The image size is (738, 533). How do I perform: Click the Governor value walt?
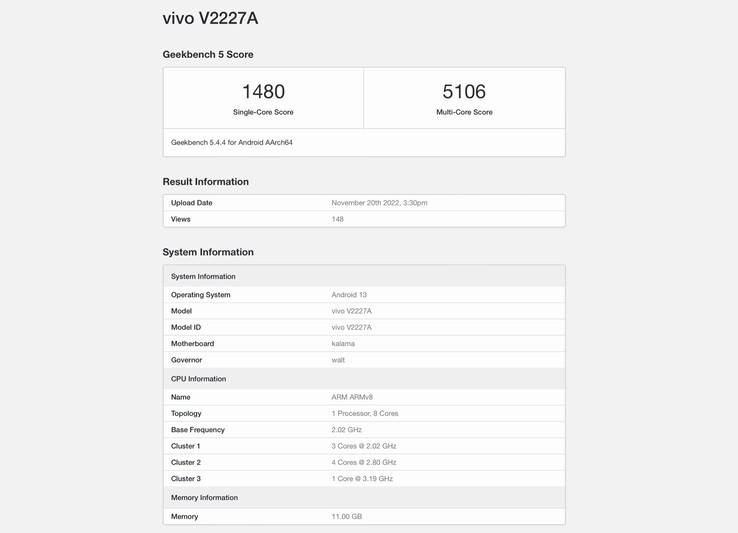[338, 360]
